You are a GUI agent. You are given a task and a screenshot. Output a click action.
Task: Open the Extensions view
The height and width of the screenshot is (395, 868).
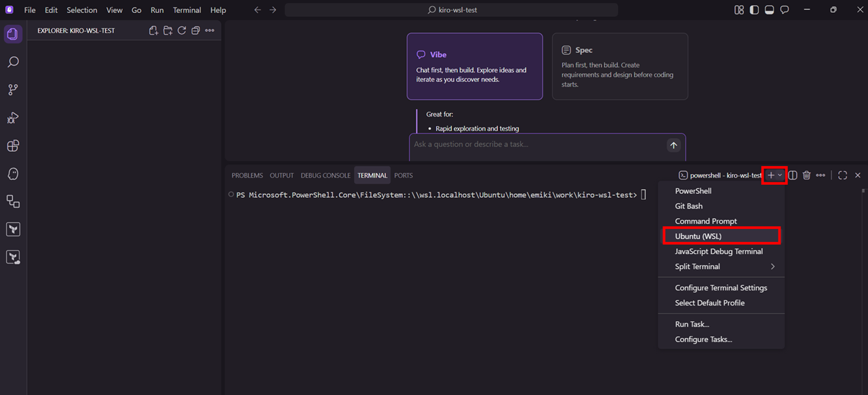pos(13,146)
